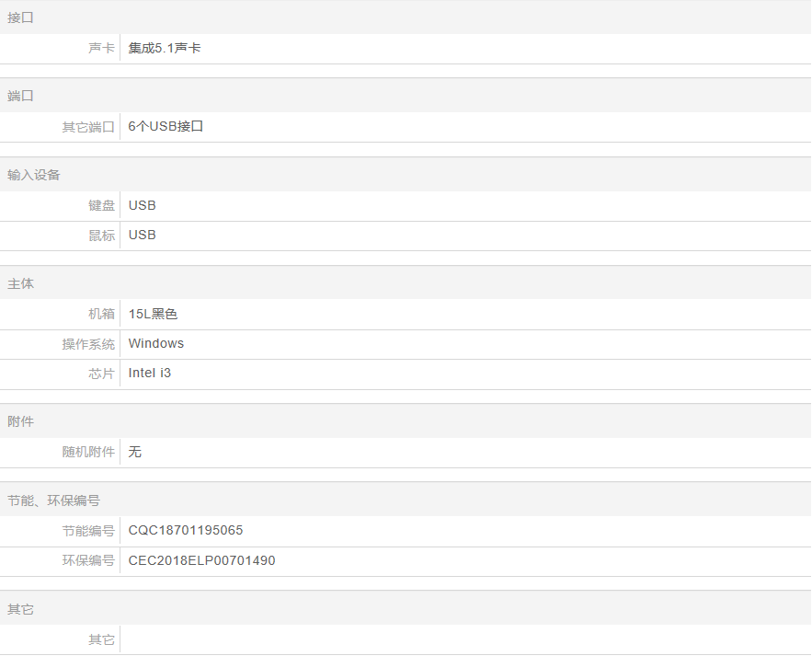Select the value 15L黑色
812x656 pixels.
point(153,314)
